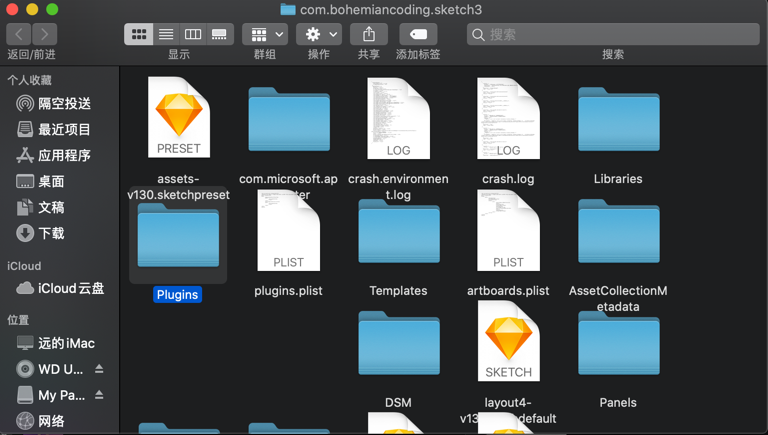
Task: Go forward to the next folder
Action: click(45, 34)
